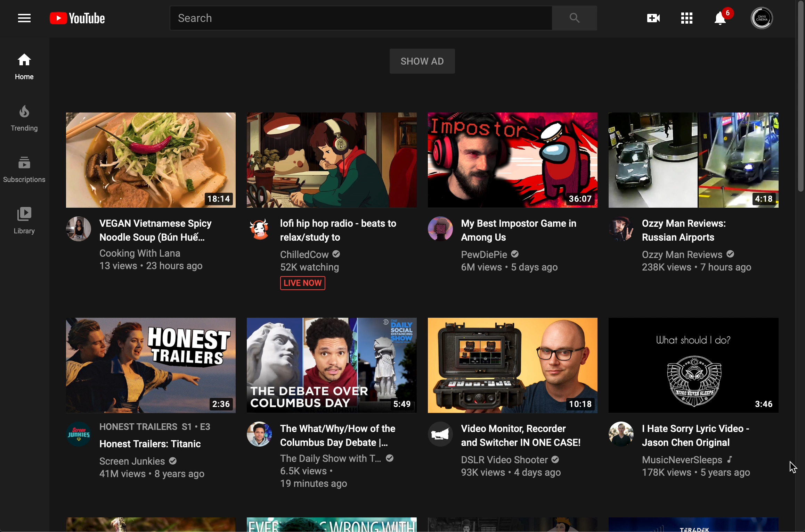Open the hamburger guide menu
The width and height of the screenshot is (805, 532).
pyautogui.click(x=24, y=18)
